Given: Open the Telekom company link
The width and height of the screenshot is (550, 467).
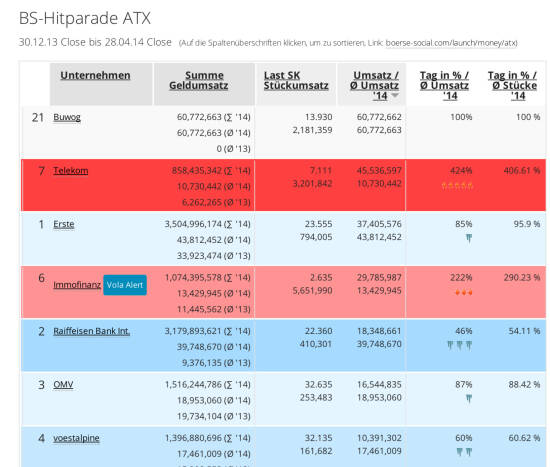Looking at the screenshot, I should (71, 171).
